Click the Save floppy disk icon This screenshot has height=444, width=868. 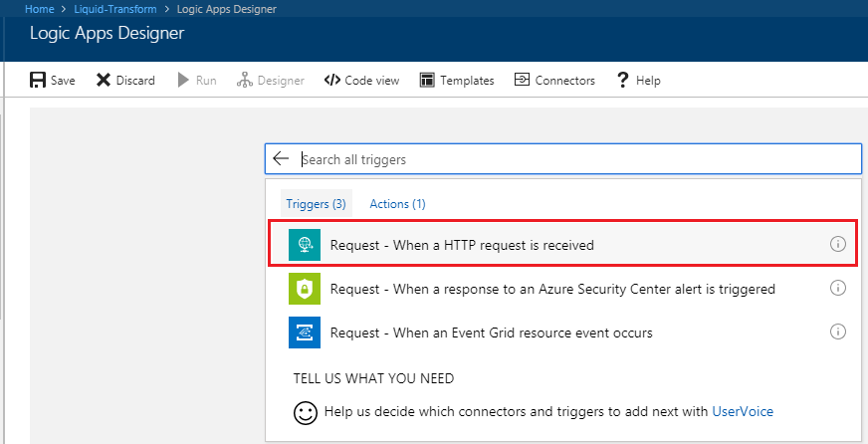[x=38, y=81]
